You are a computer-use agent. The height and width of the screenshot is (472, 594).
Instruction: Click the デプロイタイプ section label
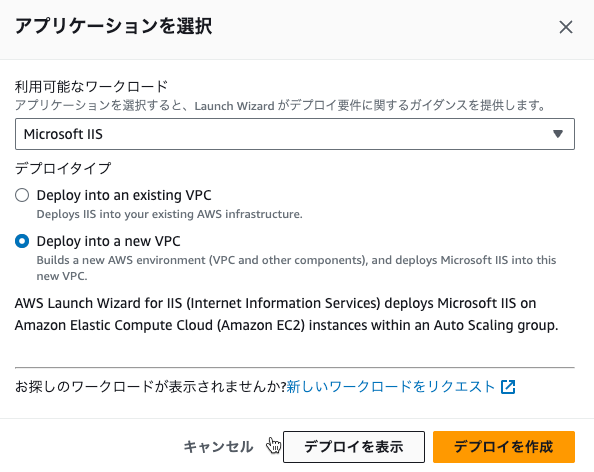(x=63, y=168)
